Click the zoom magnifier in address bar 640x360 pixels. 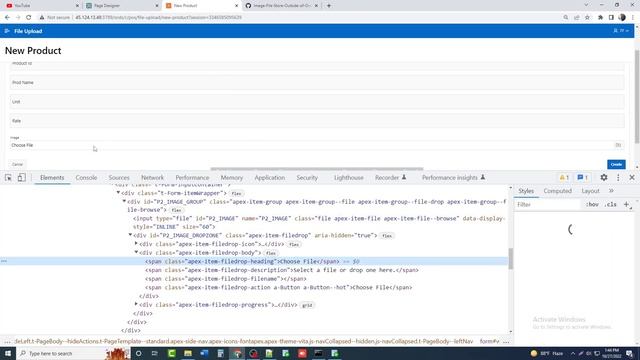point(566,18)
